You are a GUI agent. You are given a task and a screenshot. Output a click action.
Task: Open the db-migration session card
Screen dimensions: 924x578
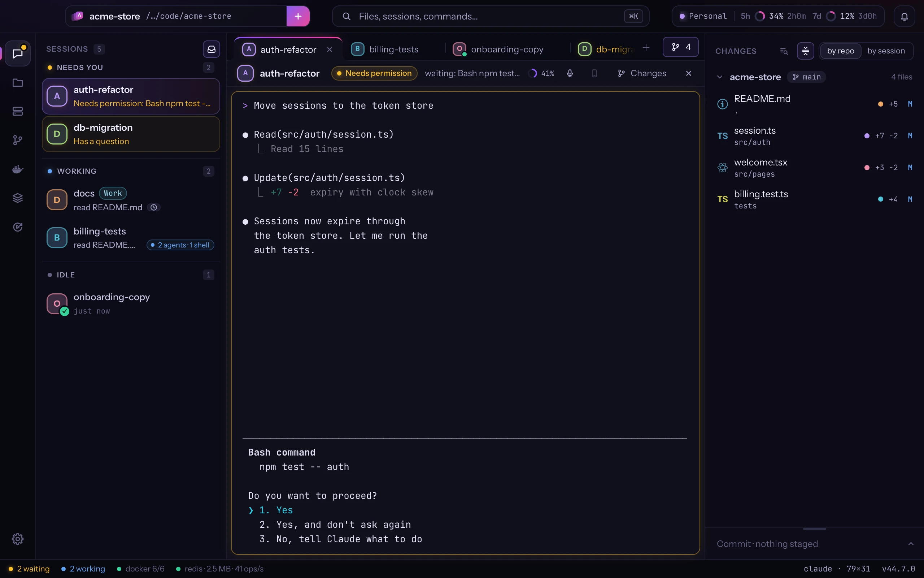tap(131, 134)
